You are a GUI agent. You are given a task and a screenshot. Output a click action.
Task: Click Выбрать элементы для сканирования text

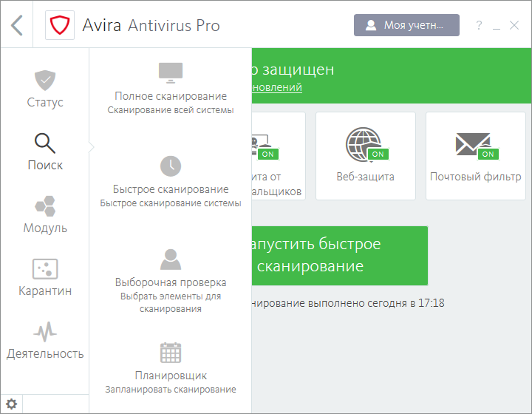171,302
